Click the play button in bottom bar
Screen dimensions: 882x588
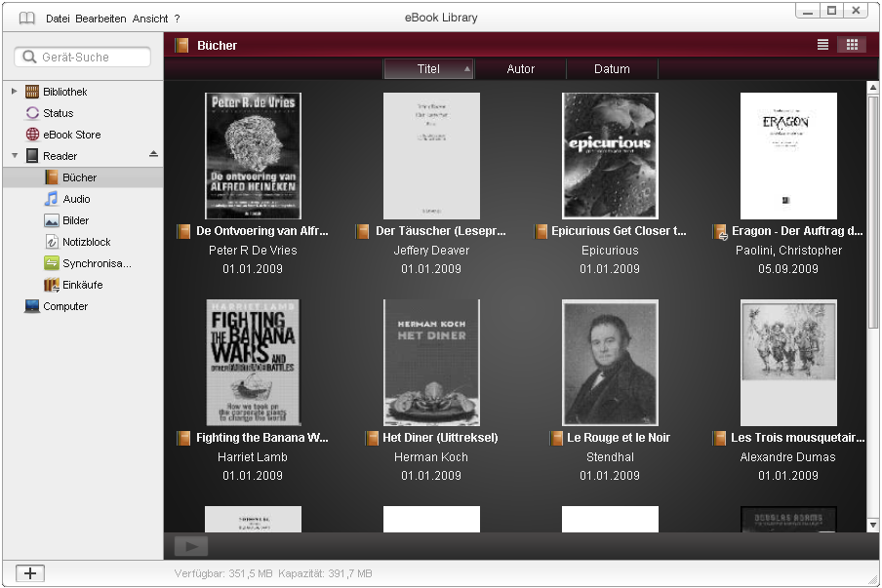(191, 546)
